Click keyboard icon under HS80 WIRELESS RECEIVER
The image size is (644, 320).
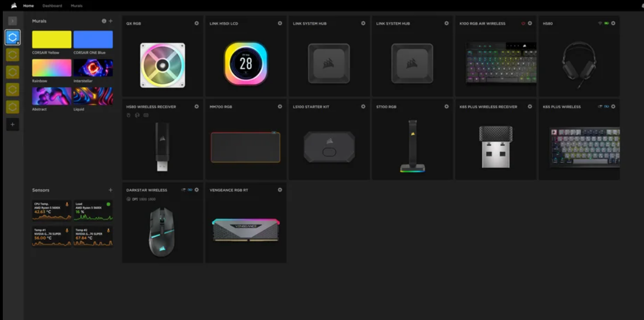click(146, 116)
